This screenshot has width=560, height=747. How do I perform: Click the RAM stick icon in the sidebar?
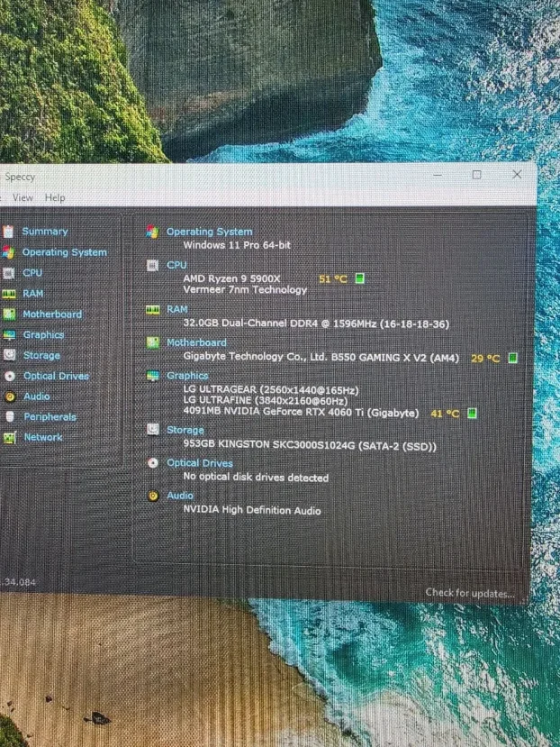tap(9, 294)
